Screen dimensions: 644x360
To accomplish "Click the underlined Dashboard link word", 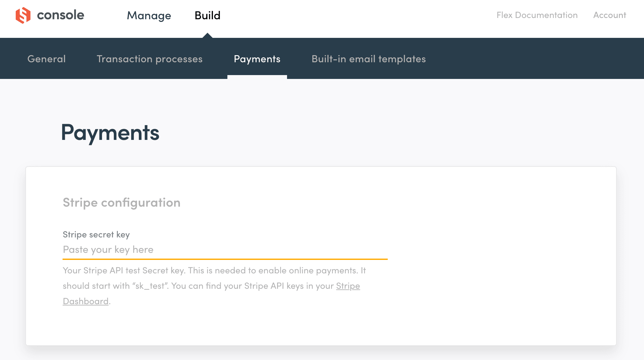I will [86, 301].
